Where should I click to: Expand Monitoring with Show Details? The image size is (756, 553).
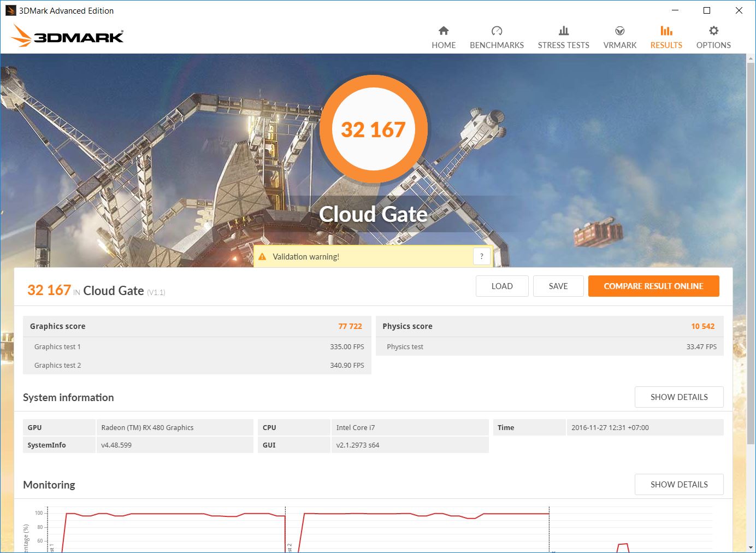tap(678, 485)
